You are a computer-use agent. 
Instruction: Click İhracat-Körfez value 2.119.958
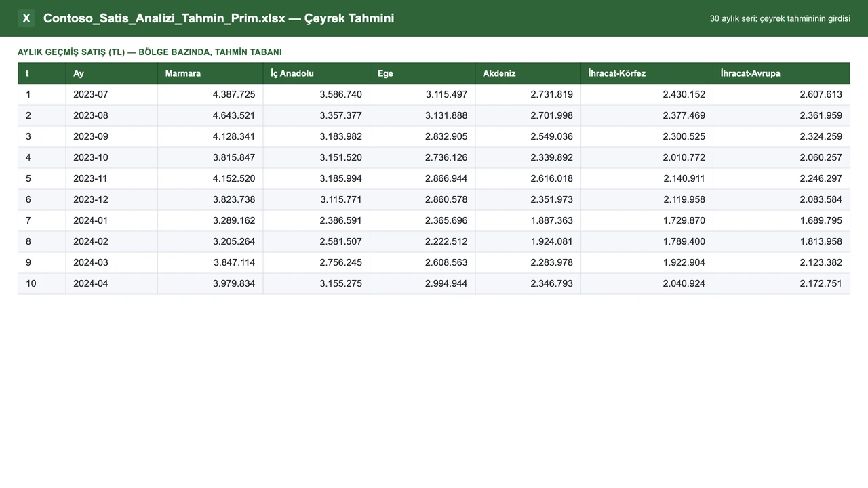tap(646, 199)
